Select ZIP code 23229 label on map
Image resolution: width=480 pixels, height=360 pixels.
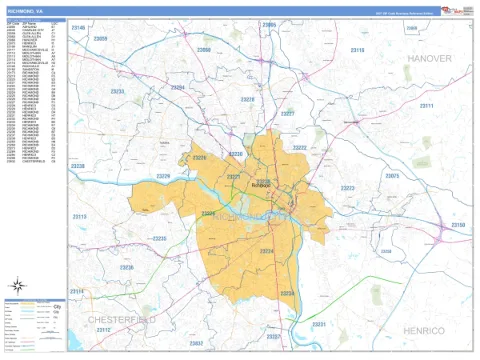point(163,176)
